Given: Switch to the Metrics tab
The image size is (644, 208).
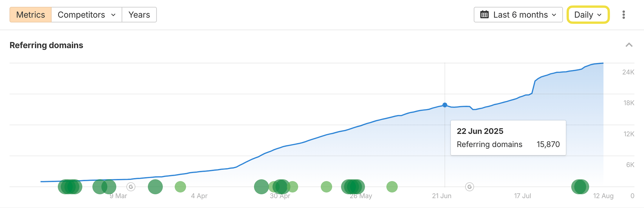Looking at the screenshot, I should 30,15.
